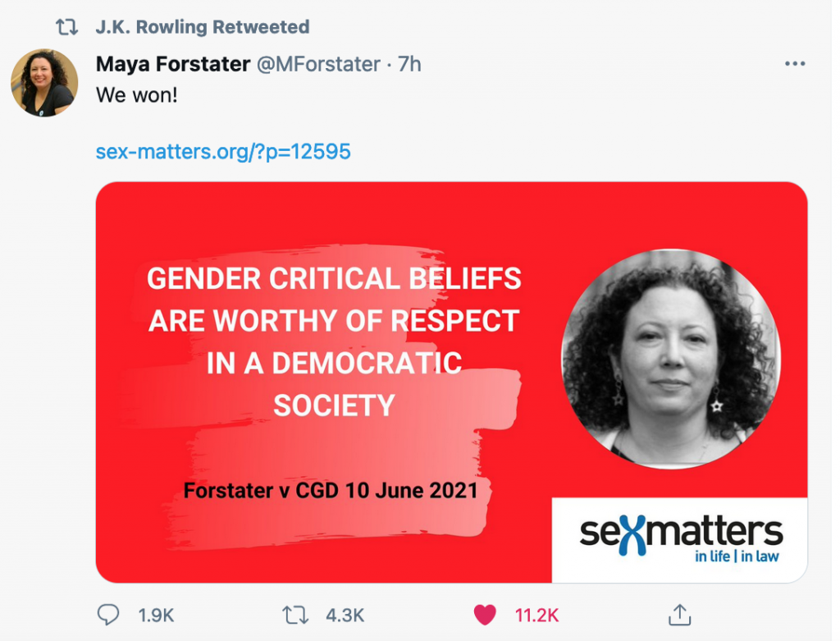Open the sex-matters.org/?p=12595 link
Viewport: 840px width, 641px height.
point(223,152)
